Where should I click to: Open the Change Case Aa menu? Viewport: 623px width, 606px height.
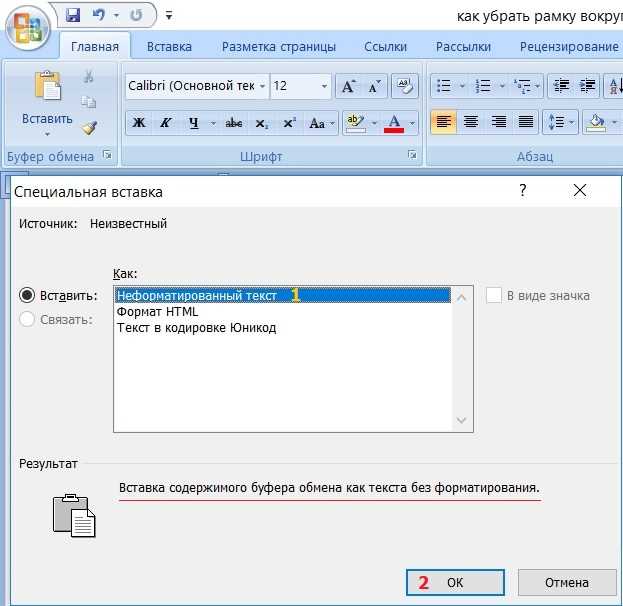pyautogui.click(x=321, y=123)
